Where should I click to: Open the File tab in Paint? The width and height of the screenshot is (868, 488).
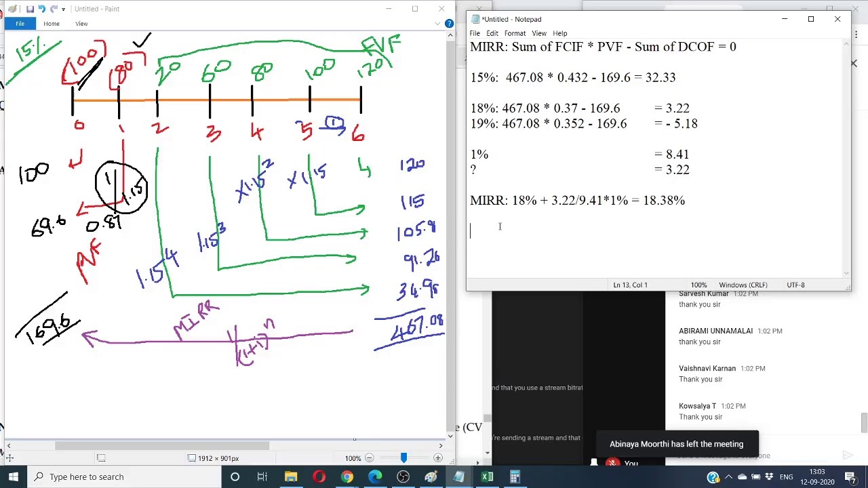click(20, 24)
